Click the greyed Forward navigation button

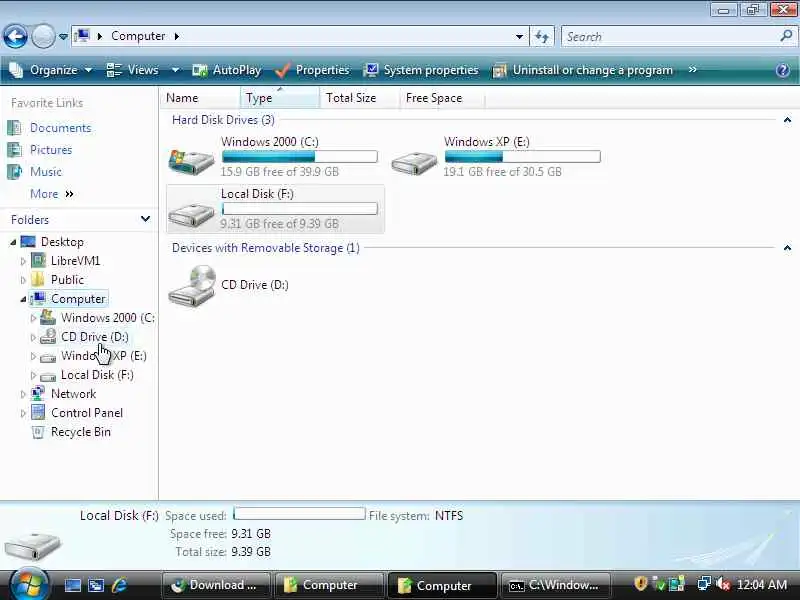(43, 36)
